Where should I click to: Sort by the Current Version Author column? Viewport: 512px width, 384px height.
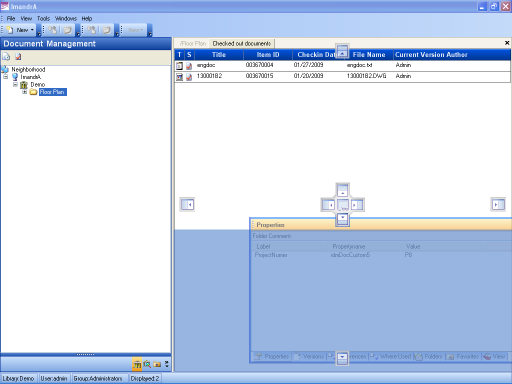tap(431, 55)
